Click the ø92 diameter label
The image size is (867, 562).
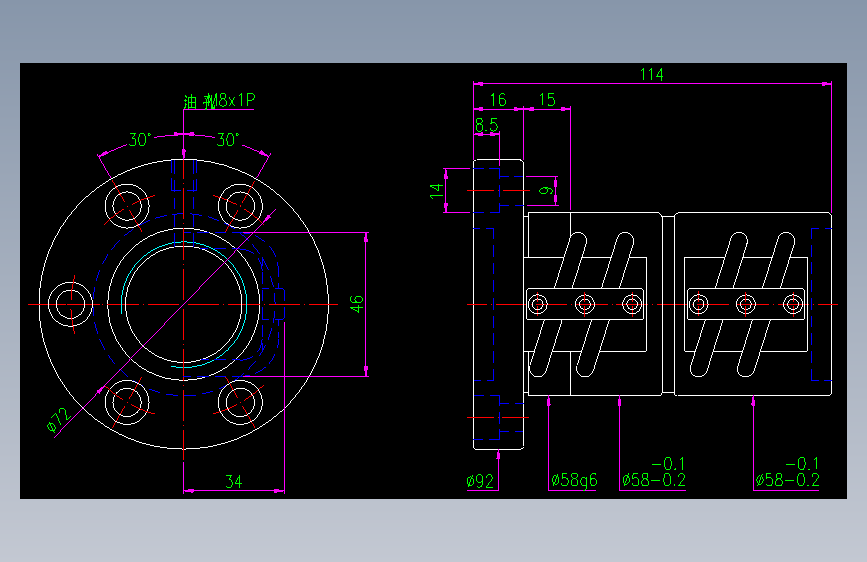coord(480,481)
